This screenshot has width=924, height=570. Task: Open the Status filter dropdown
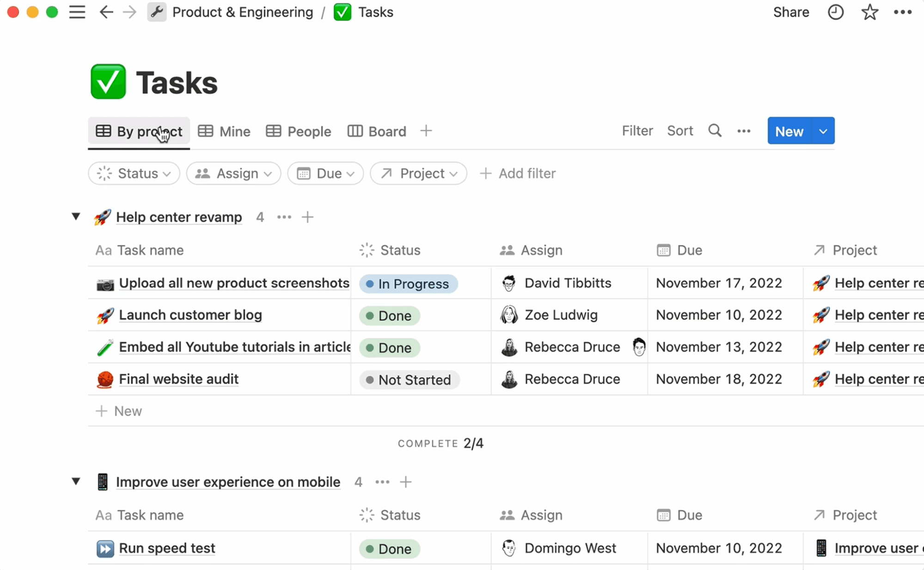click(x=134, y=173)
